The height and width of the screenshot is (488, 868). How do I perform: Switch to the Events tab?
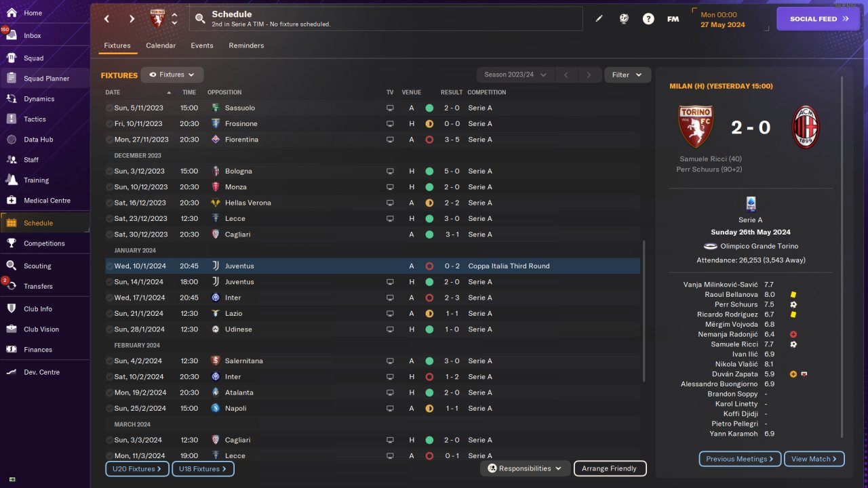tap(202, 45)
